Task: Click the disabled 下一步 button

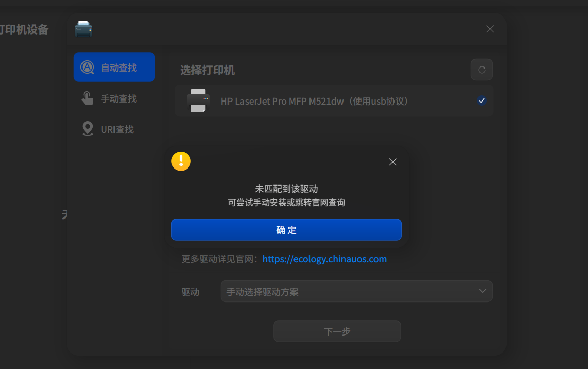Action: 337,331
